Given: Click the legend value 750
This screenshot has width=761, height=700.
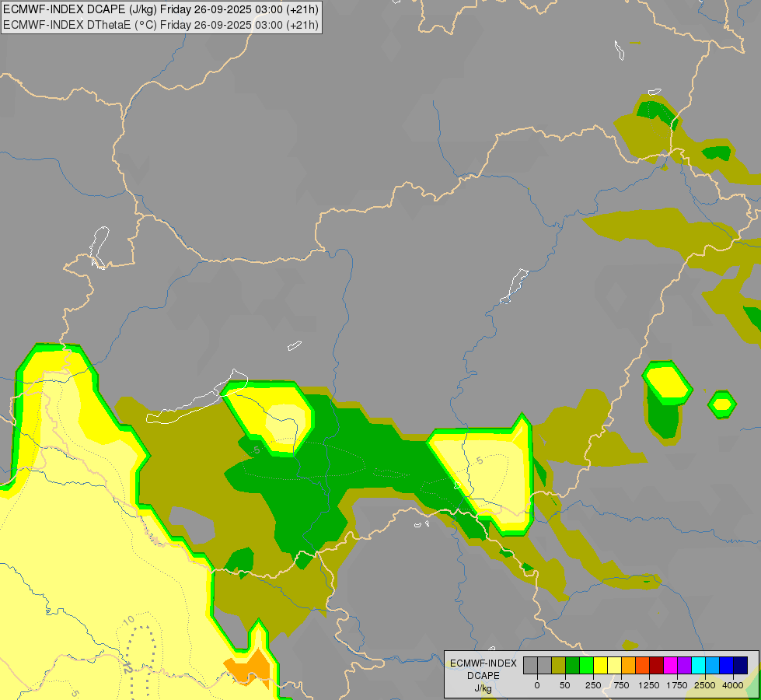Looking at the screenshot, I should (x=621, y=685).
